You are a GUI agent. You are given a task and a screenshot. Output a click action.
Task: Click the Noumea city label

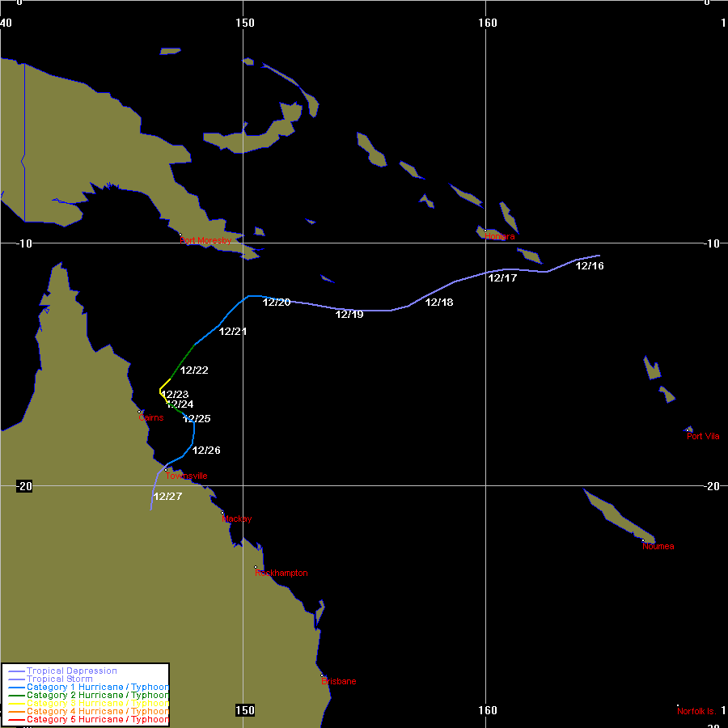pyautogui.click(x=658, y=547)
